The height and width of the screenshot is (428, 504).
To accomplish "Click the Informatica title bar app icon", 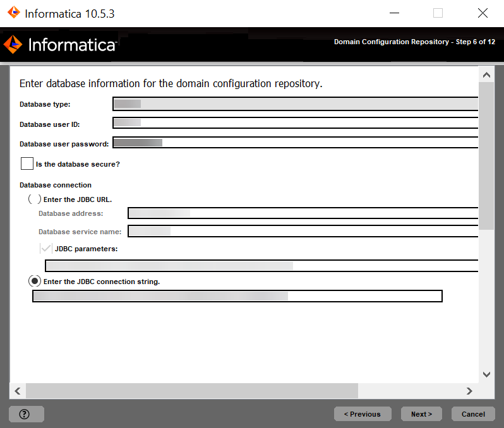I will coord(14,13).
